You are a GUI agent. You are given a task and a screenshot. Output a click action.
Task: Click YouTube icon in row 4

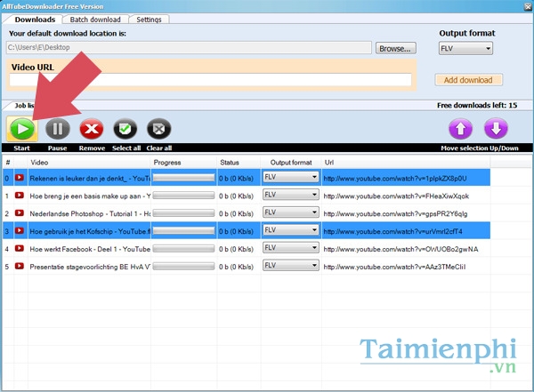click(x=20, y=248)
